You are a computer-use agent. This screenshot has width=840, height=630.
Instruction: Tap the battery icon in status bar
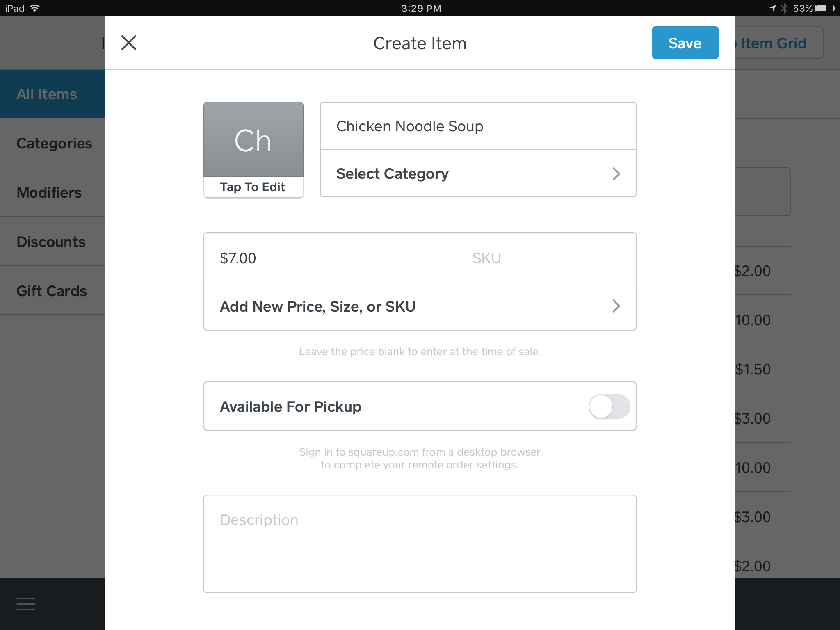tap(825, 8)
